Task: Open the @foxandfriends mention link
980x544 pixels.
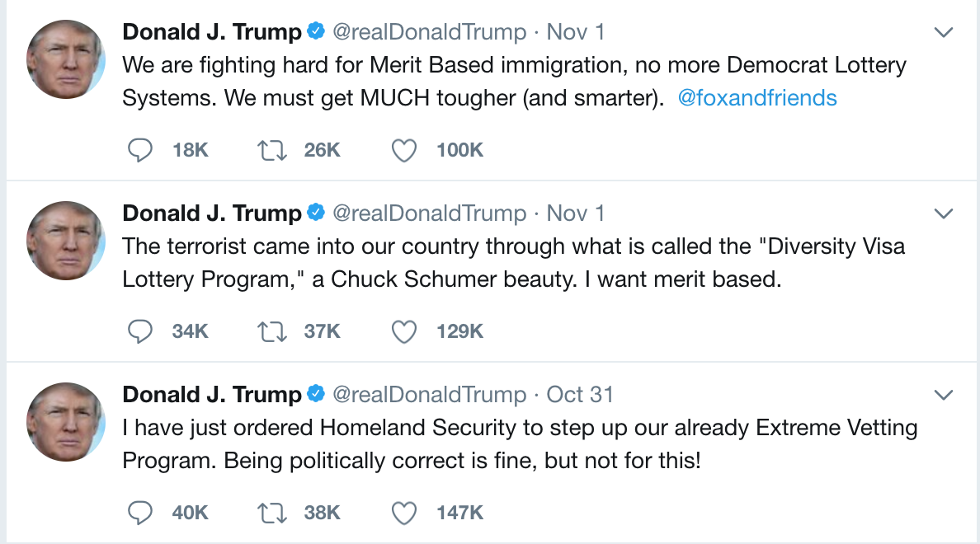Action: (756, 98)
